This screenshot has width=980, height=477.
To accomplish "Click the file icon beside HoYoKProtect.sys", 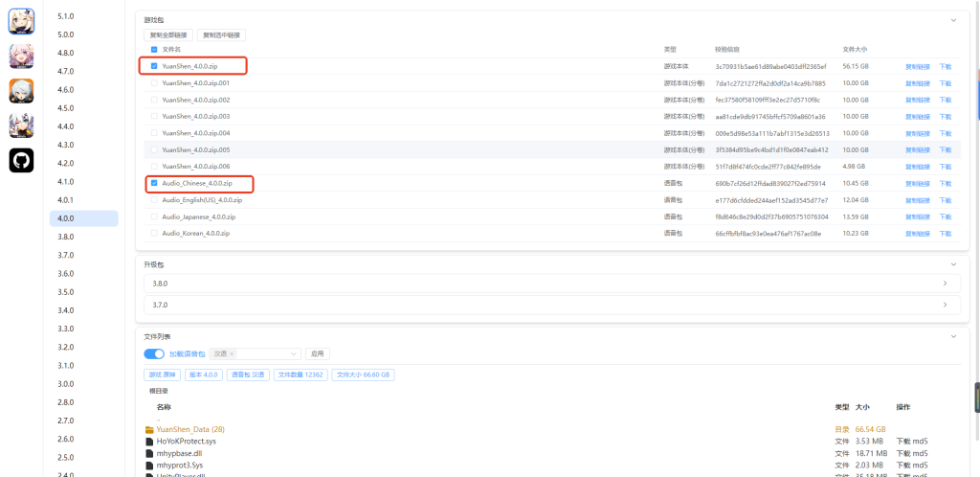I will coord(149,442).
